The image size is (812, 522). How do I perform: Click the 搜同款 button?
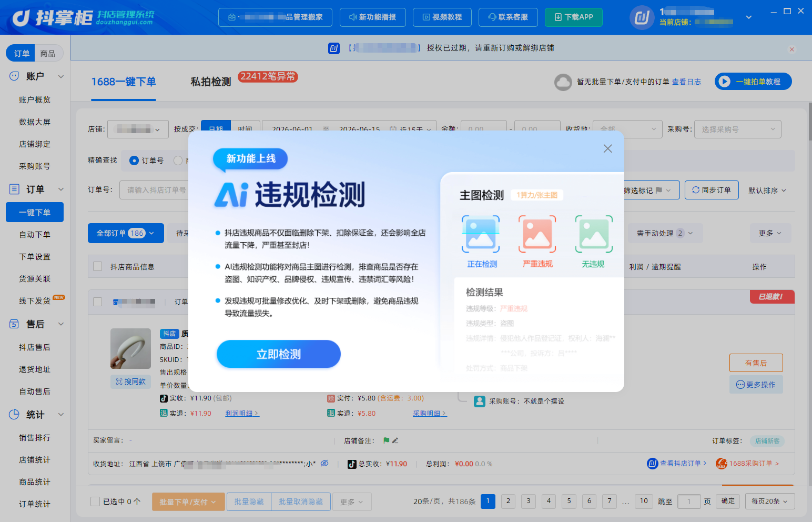(x=131, y=382)
